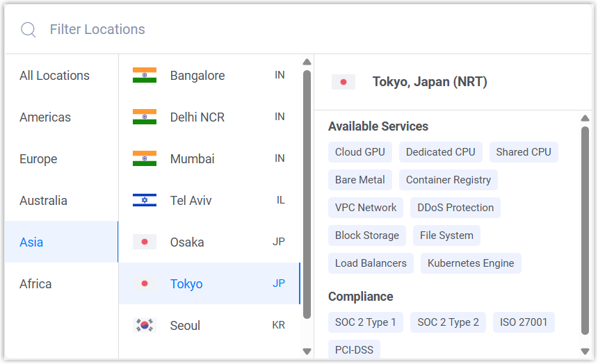
Task: Open the Americas region tab
Action: [45, 117]
